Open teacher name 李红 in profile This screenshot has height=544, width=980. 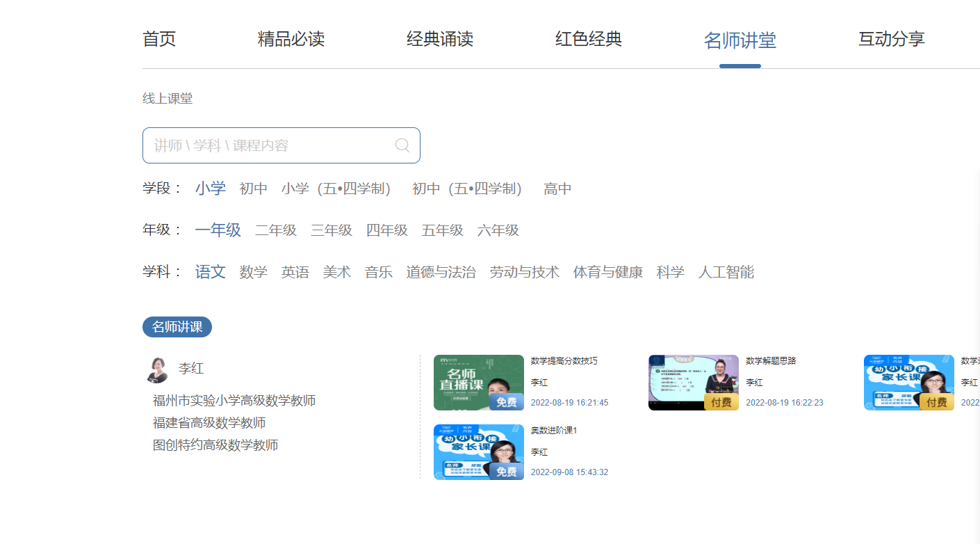[x=191, y=369]
